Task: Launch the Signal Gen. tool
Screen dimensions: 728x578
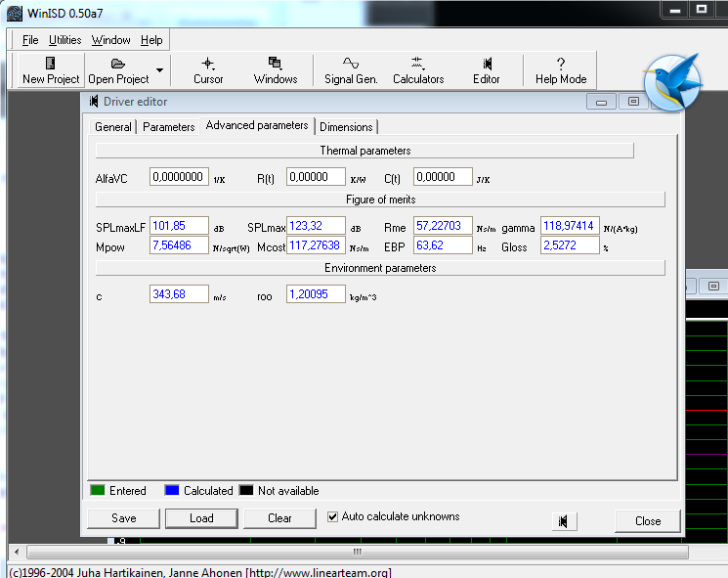Action: point(351,70)
